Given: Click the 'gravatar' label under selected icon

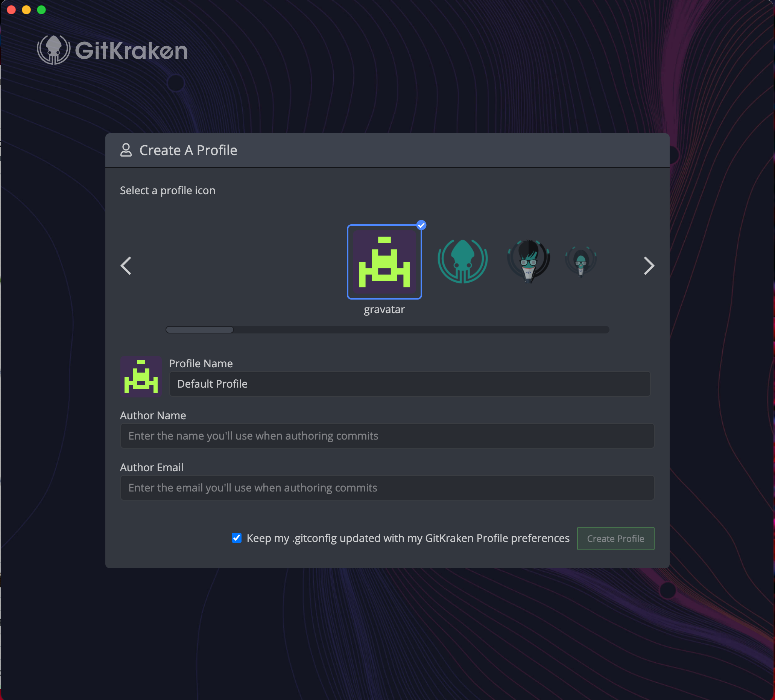Looking at the screenshot, I should coord(384,310).
